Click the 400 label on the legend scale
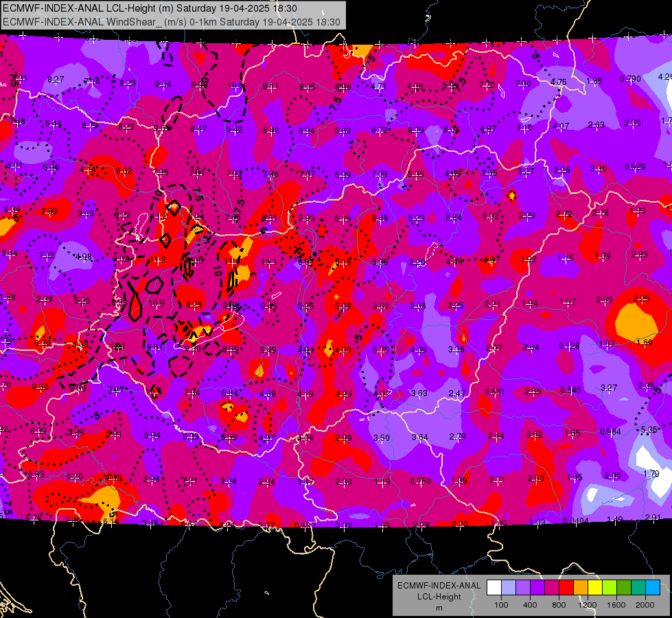 (530, 605)
